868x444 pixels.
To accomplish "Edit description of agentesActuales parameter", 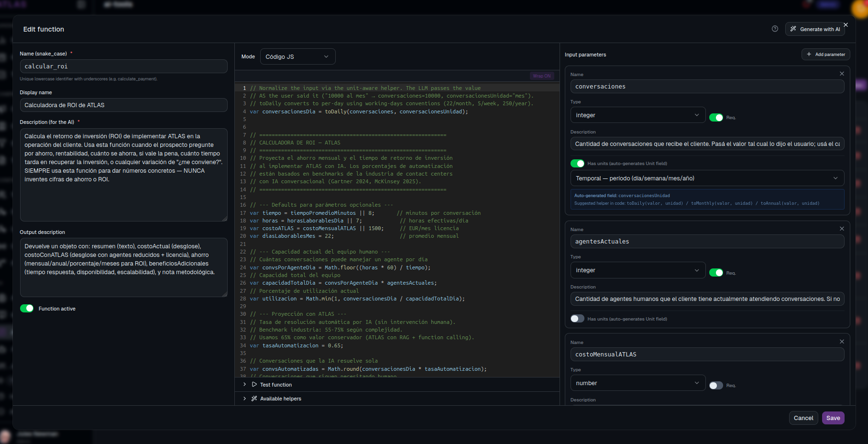I will point(707,299).
